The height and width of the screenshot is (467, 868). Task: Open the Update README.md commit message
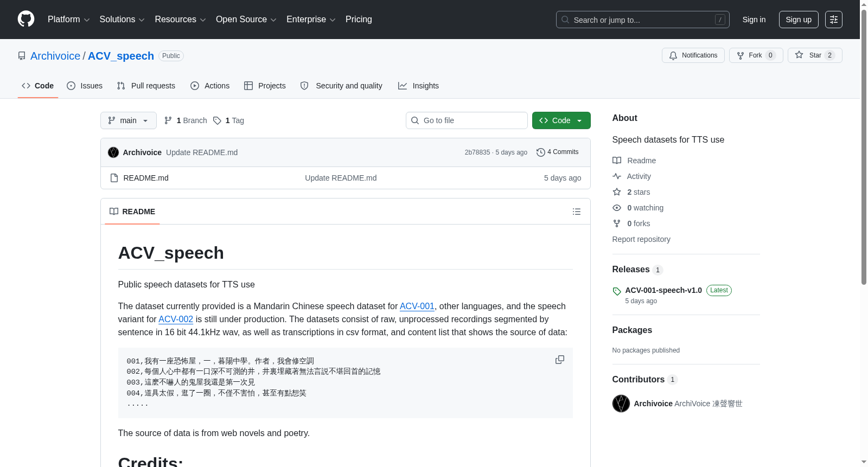pyautogui.click(x=202, y=152)
